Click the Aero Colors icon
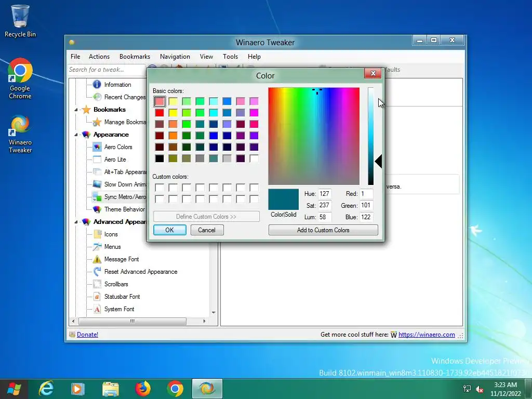This screenshot has width=532, height=399. pos(97,147)
